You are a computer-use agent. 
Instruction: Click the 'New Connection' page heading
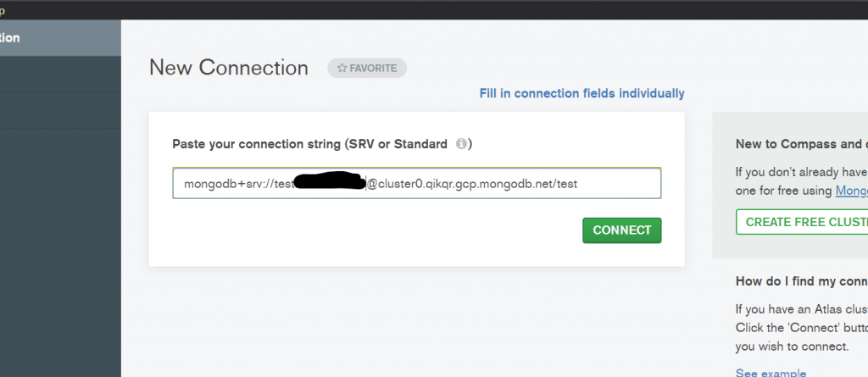tap(229, 68)
